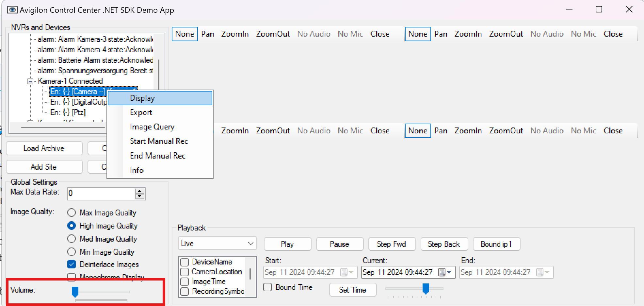Screen dimensions: 644x306
Task: Increase Max Data Rate with up arrow
Action: (140, 191)
